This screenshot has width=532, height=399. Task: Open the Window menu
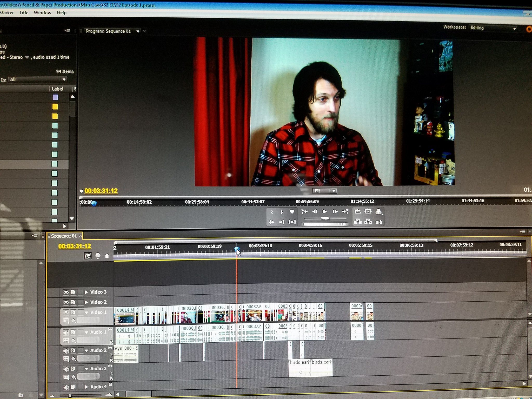point(42,12)
